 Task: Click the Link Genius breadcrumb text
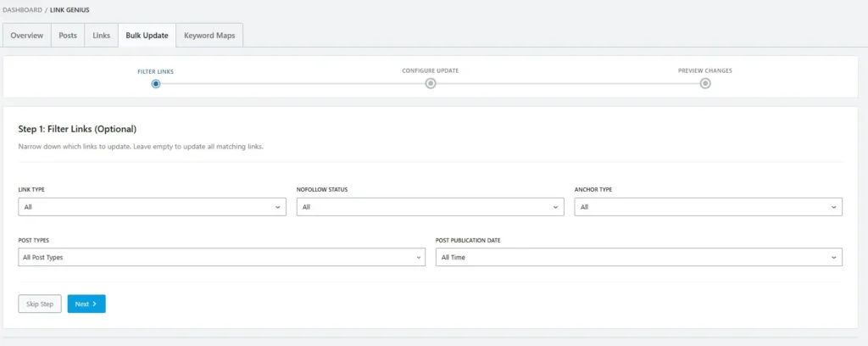coord(70,9)
